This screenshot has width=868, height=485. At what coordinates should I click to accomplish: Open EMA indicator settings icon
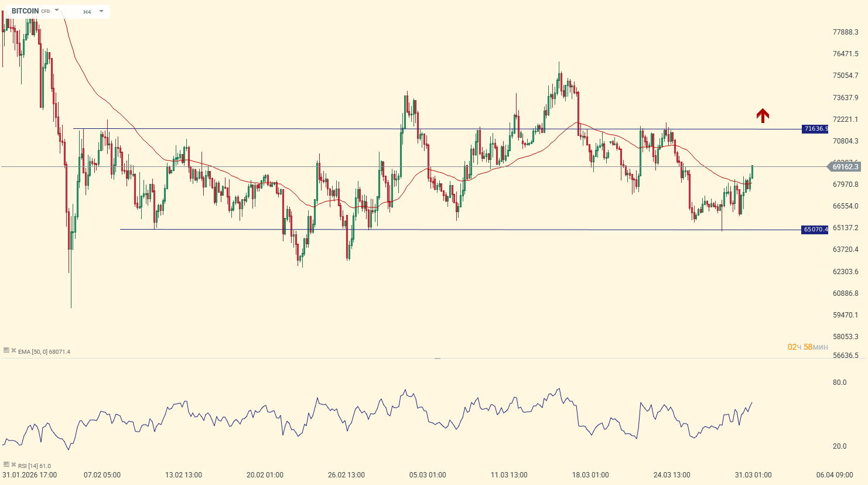(6, 350)
